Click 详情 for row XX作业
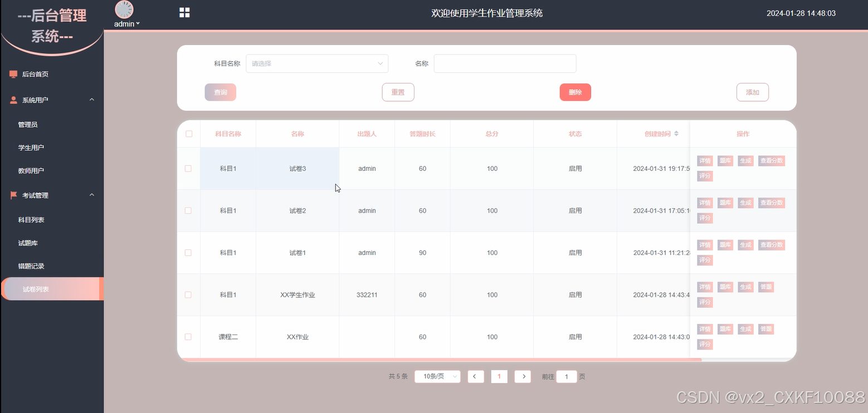This screenshot has height=413, width=868. tap(705, 329)
